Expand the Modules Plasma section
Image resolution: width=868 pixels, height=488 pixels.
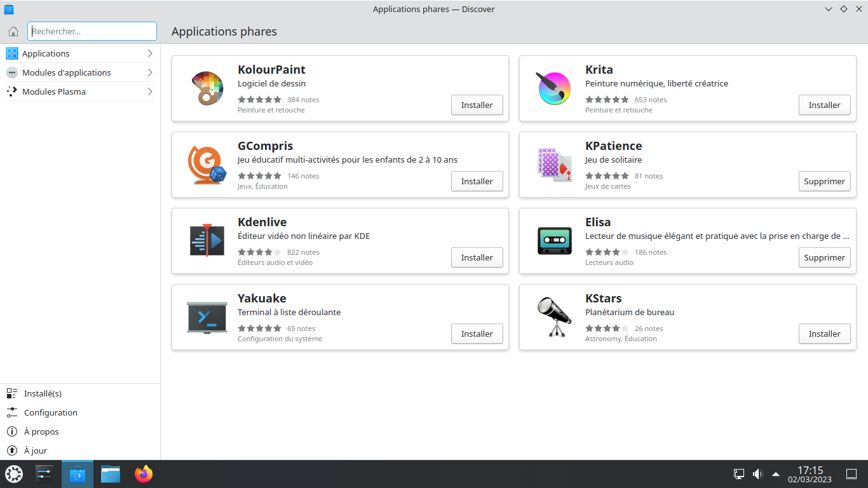(79, 91)
